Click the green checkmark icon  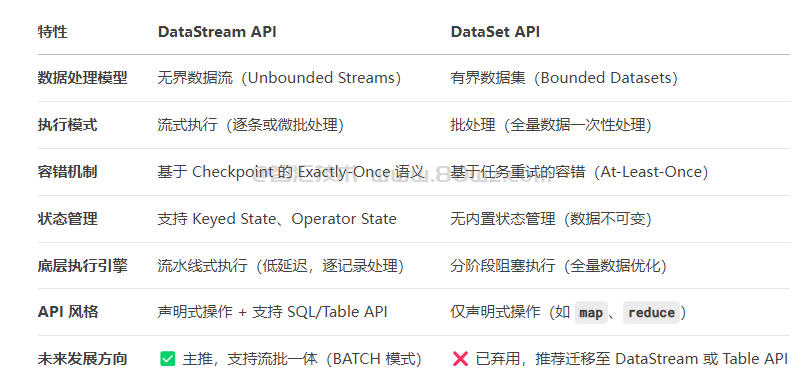167,359
